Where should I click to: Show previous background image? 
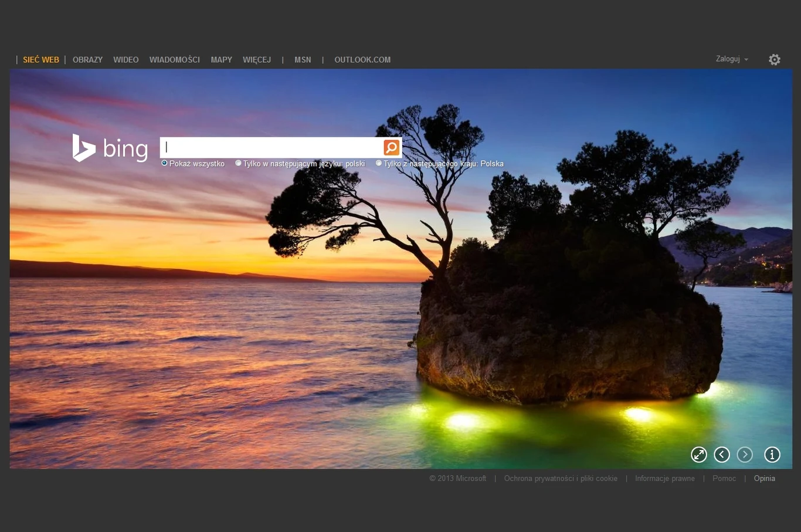(721, 455)
